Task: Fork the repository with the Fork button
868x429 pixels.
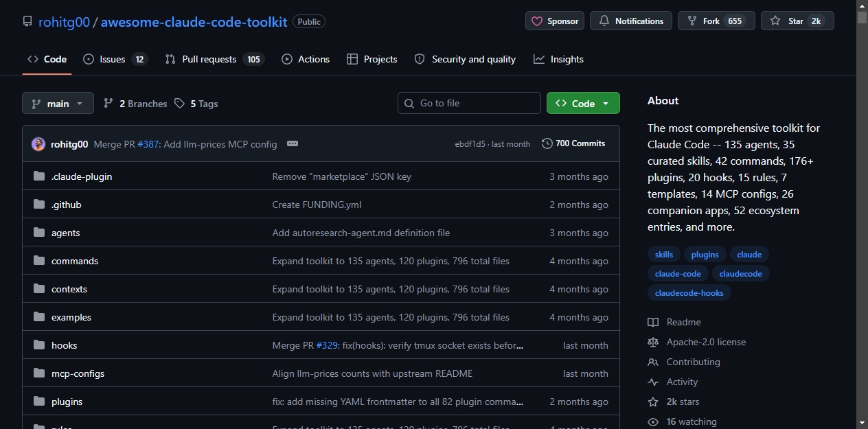Action: [x=716, y=21]
